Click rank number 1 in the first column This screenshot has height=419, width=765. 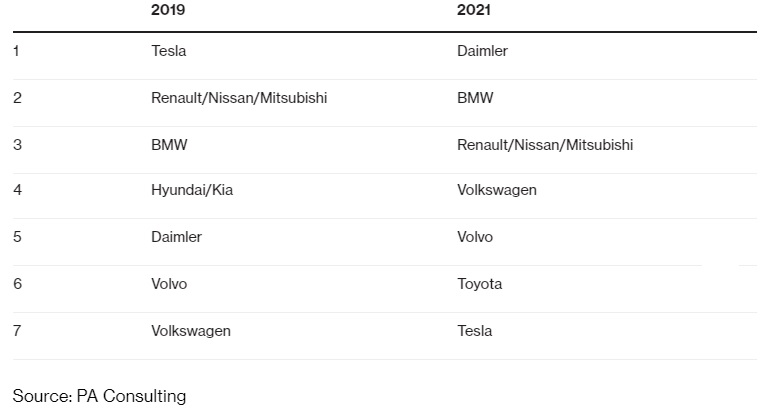(x=16, y=51)
